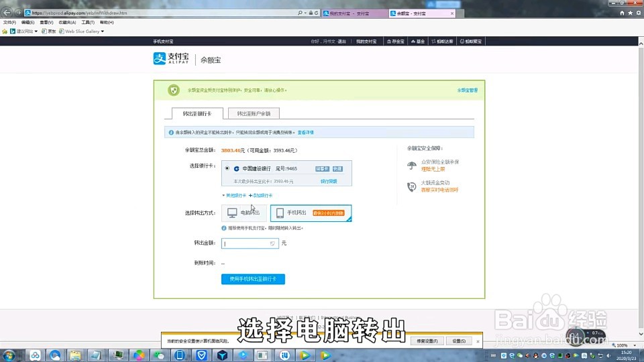Screen dimensions: 644x362
Task: Click the URL address bar
Action: pyautogui.click(x=160, y=13)
